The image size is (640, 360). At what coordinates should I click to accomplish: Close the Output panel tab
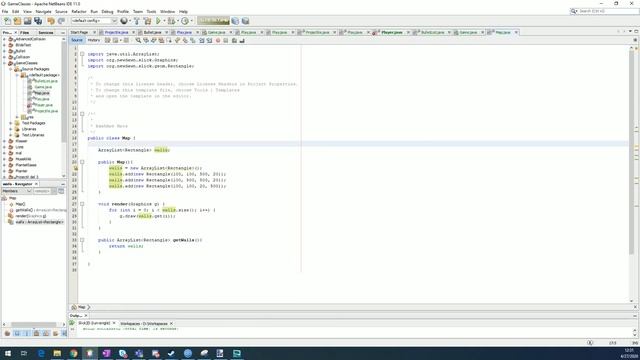click(86, 316)
